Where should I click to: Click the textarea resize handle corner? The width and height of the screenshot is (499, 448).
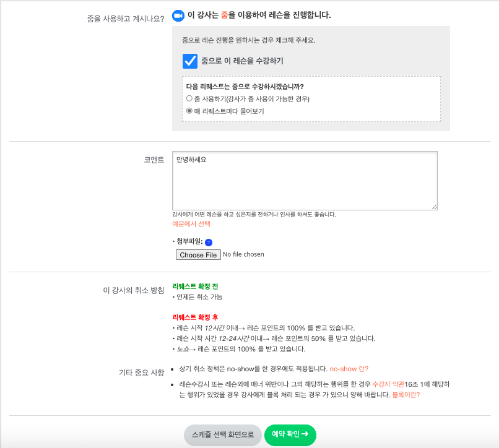pos(435,207)
